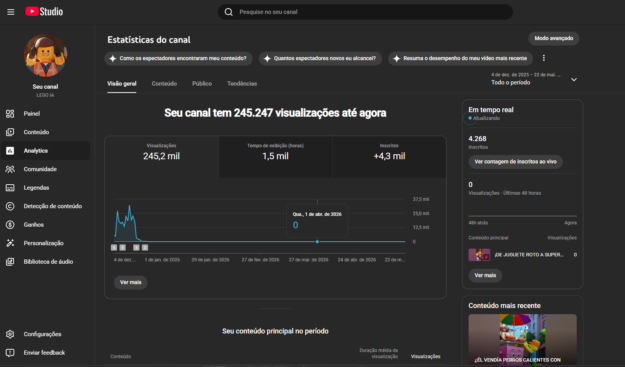Viewport: 625px width, 367px height.
Task: Click the Comunidade sidebar icon
Action: click(10, 169)
